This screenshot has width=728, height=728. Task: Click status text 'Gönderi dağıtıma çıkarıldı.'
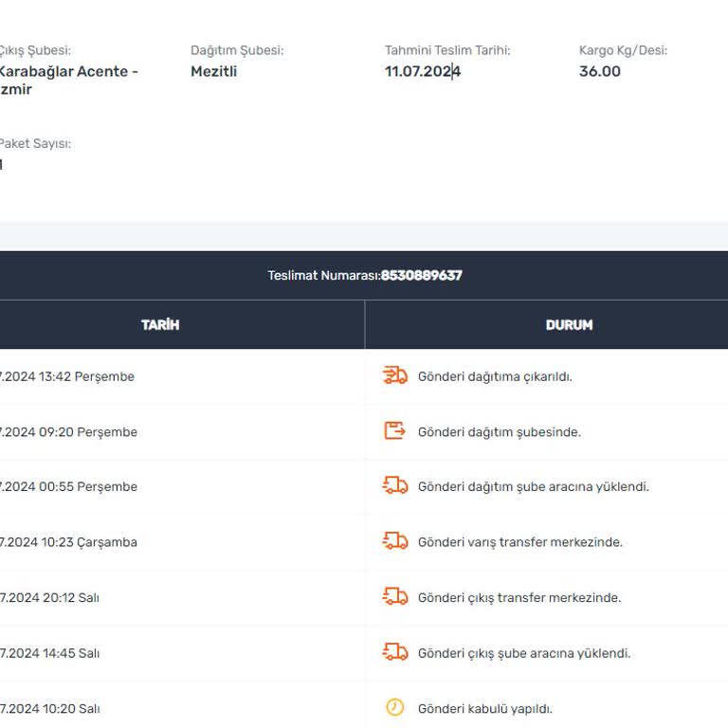495,376
